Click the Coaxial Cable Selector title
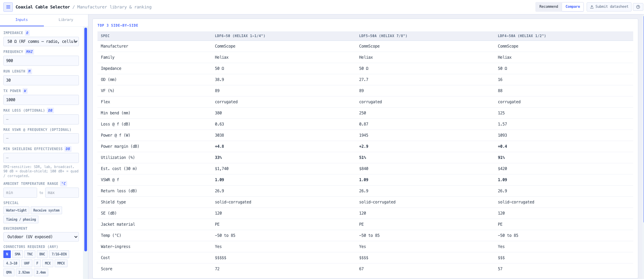This screenshot has width=644, height=279. (43, 7)
